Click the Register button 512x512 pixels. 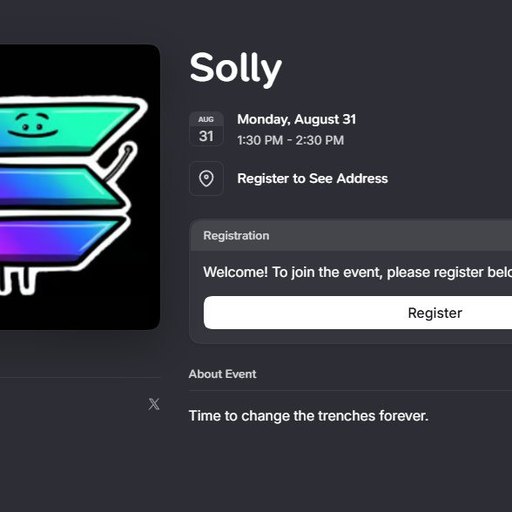pos(358,313)
